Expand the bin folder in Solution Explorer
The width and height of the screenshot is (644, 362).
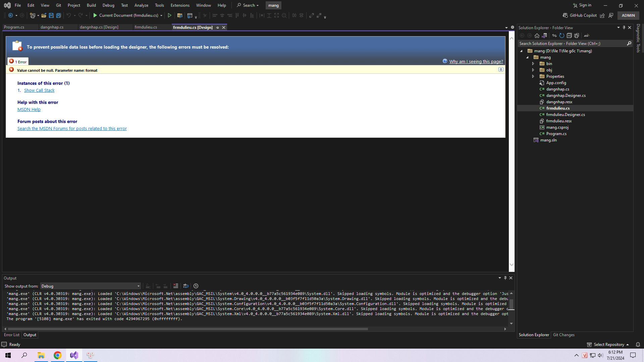tap(533, 64)
